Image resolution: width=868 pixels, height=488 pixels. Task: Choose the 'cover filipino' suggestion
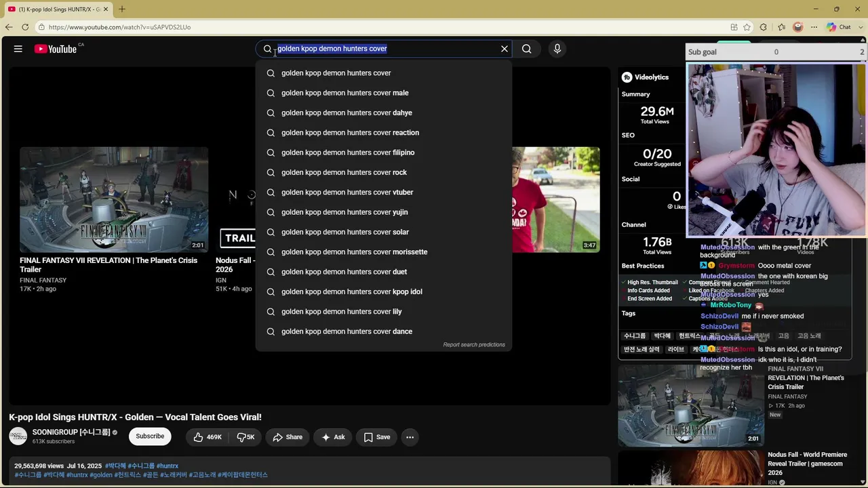pyautogui.click(x=384, y=152)
